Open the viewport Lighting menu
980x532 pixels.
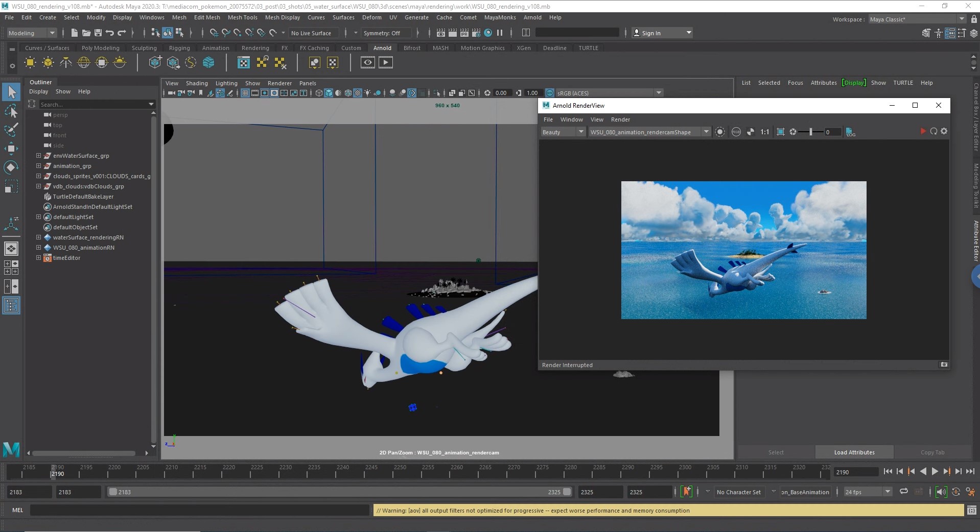click(226, 83)
